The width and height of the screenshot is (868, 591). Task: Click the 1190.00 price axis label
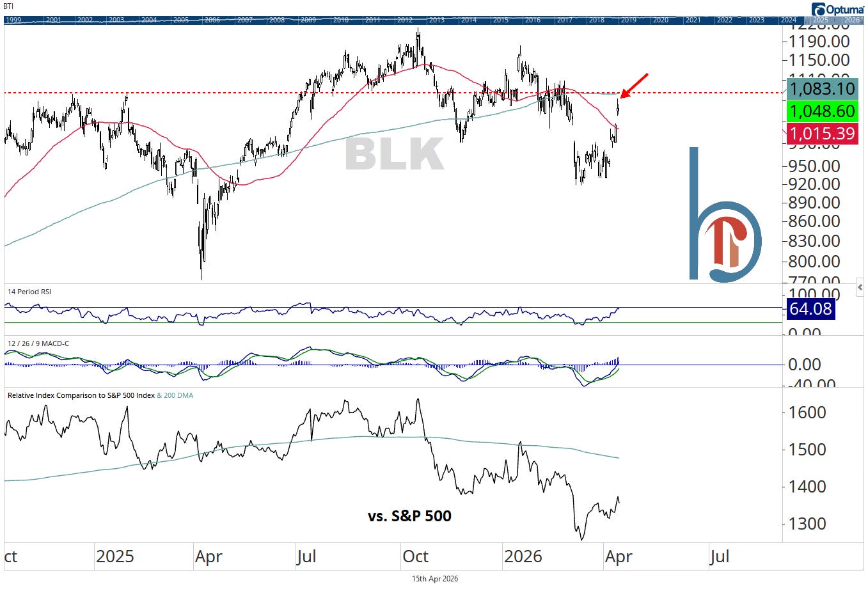tap(819, 42)
